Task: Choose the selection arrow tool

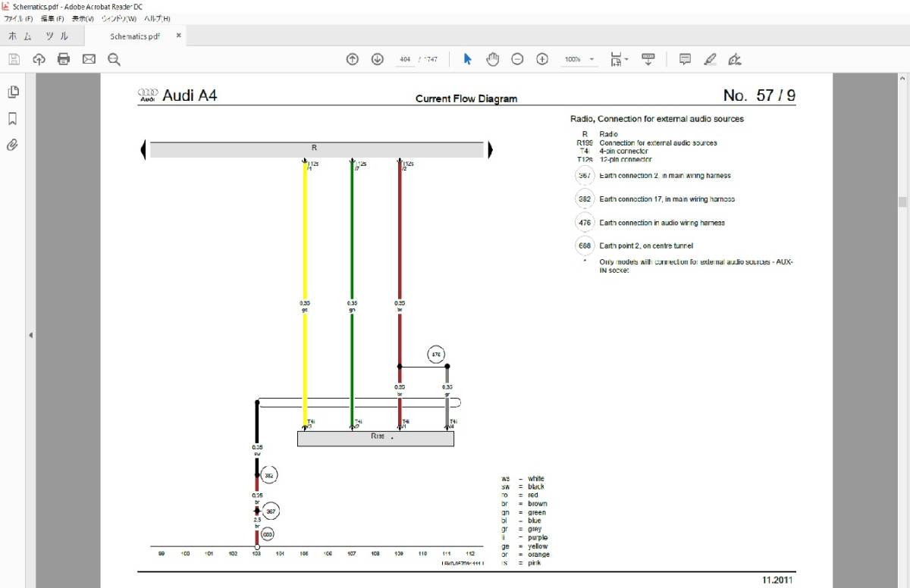Action: (467, 59)
